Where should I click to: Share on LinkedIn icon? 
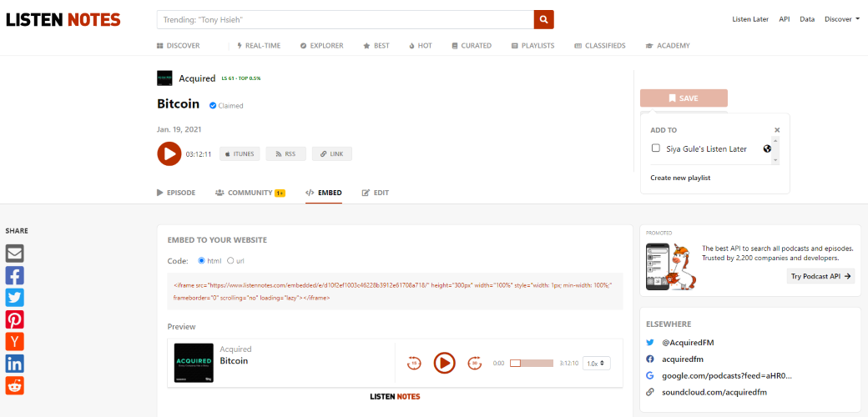tap(15, 364)
